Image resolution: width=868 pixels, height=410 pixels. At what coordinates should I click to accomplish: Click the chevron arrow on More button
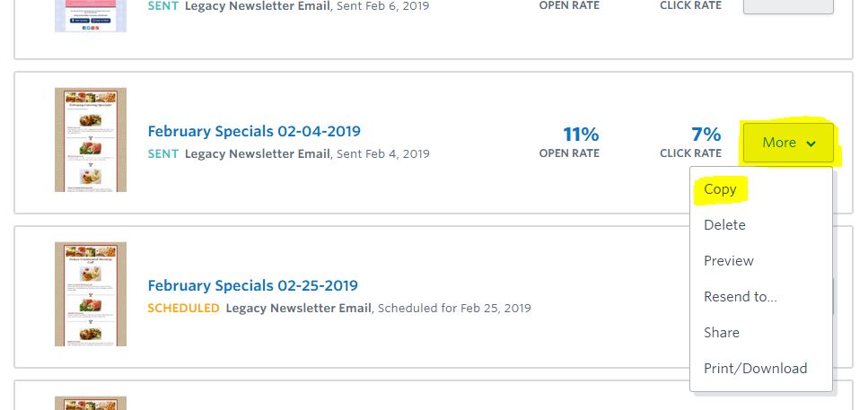[811, 144]
